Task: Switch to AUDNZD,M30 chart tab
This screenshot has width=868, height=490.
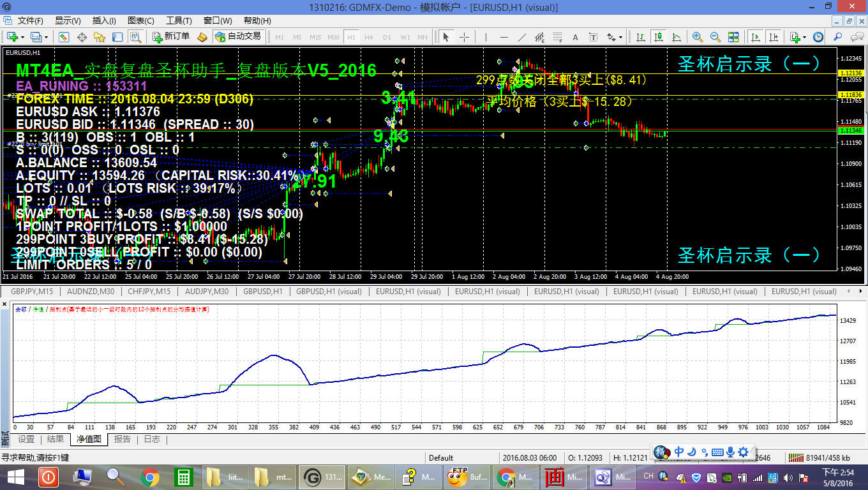Action: point(91,291)
